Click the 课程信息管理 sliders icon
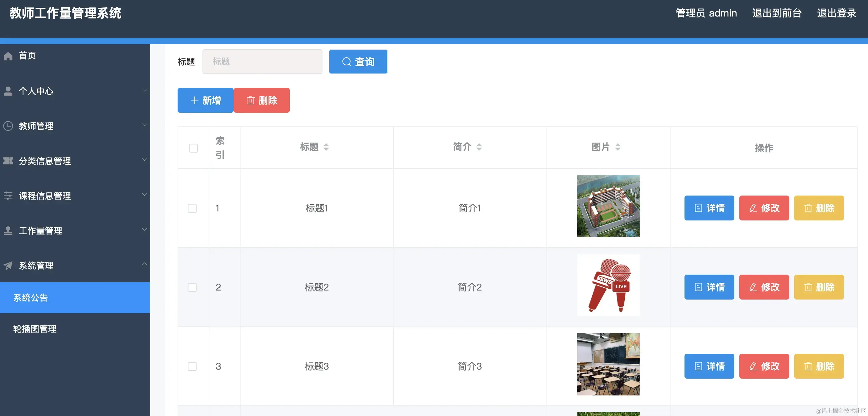 point(8,196)
